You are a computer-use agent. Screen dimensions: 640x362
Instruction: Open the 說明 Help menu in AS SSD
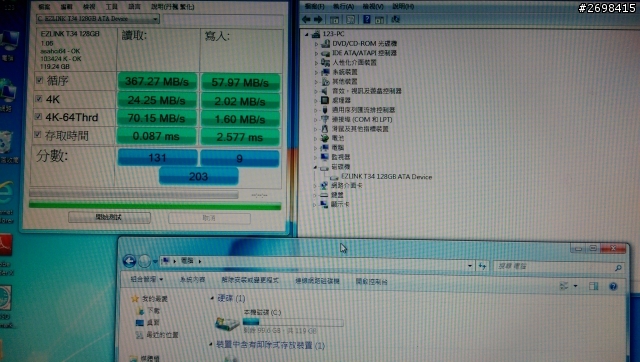(172, 7)
